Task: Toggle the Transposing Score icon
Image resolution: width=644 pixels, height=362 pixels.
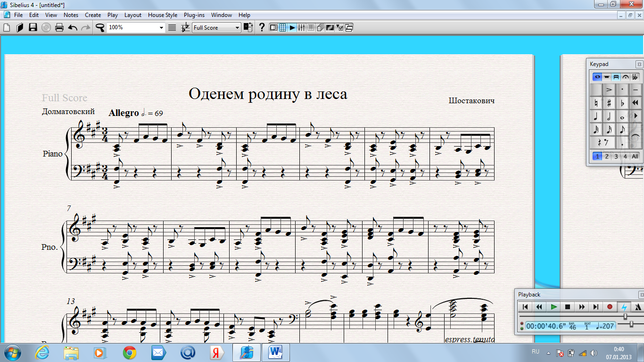Action: 186,27
